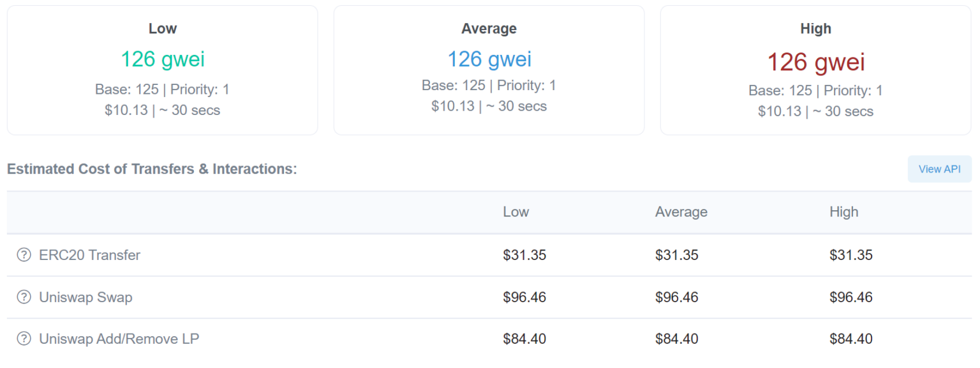Open the View API button

coord(939,169)
